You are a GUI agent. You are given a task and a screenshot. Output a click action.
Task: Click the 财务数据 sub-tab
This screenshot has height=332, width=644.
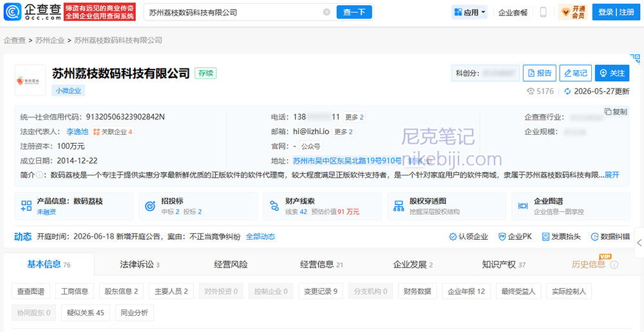[x=417, y=291]
